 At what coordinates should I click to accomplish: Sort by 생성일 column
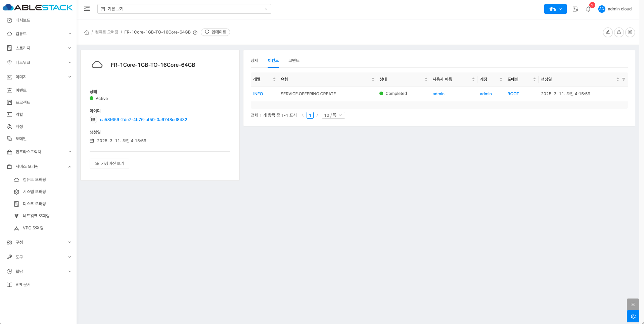(x=617, y=79)
